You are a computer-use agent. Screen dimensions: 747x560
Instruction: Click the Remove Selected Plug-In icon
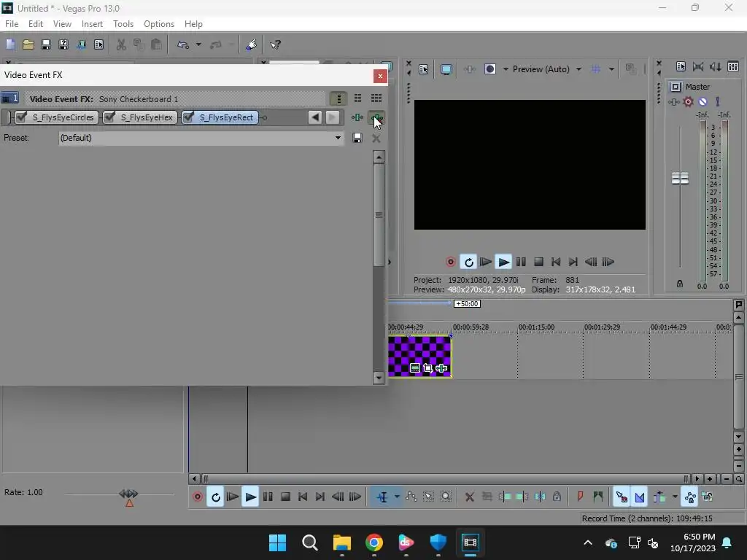[x=376, y=117]
